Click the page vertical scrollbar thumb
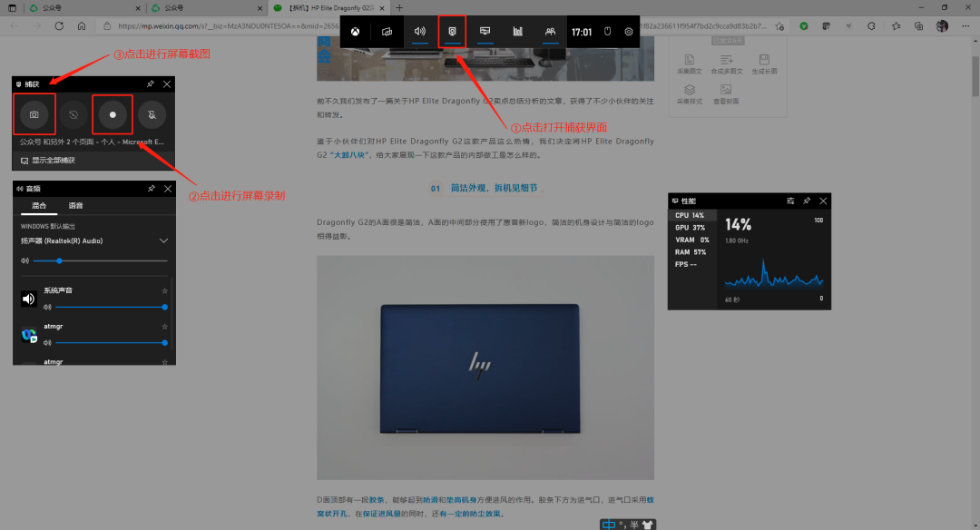The height and width of the screenshot is (530, 980). click(975, 75)
